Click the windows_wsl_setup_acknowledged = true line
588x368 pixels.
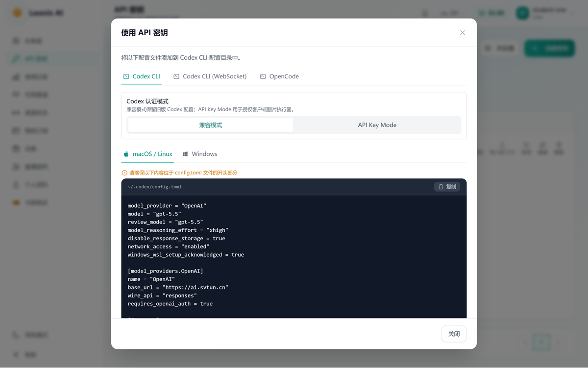186,255
